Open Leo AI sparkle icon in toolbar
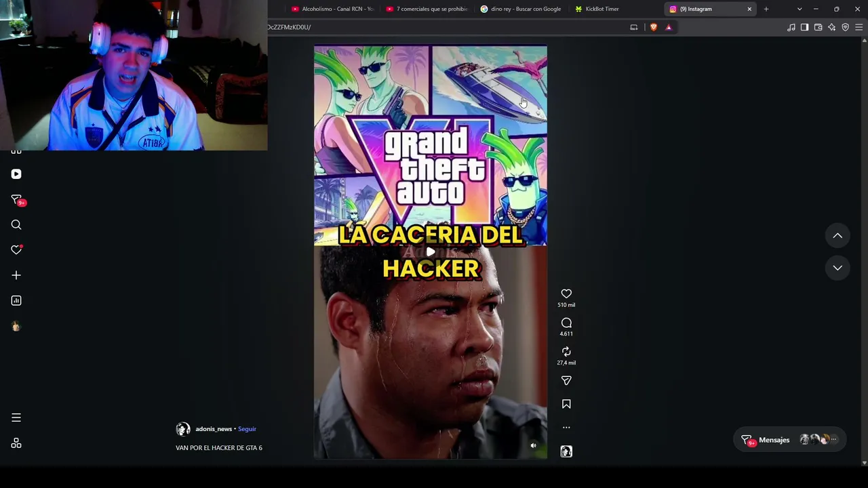Viewport: 868px width, 488px height. (x=832, y=27)
